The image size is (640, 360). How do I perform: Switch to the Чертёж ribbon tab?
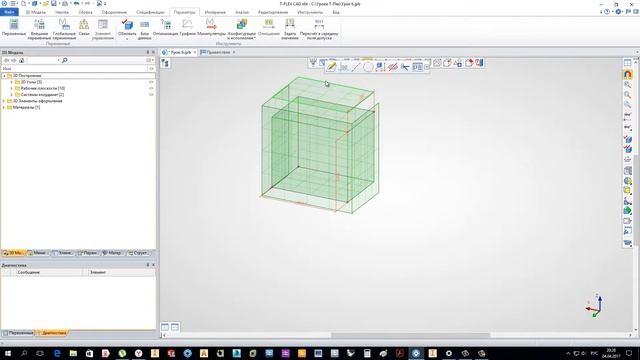62,12
